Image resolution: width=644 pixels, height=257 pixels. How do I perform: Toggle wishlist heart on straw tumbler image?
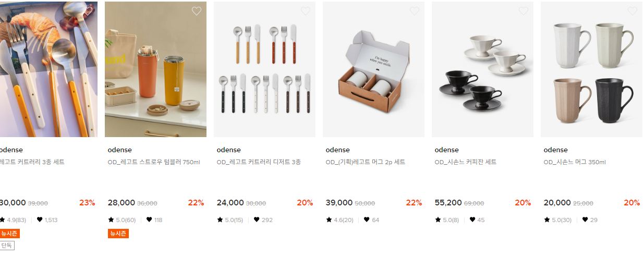[x=197, y=11]
